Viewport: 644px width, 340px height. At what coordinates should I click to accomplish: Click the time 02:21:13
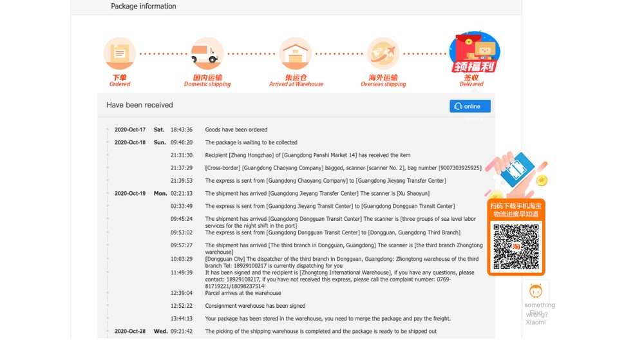click(182, 193)
